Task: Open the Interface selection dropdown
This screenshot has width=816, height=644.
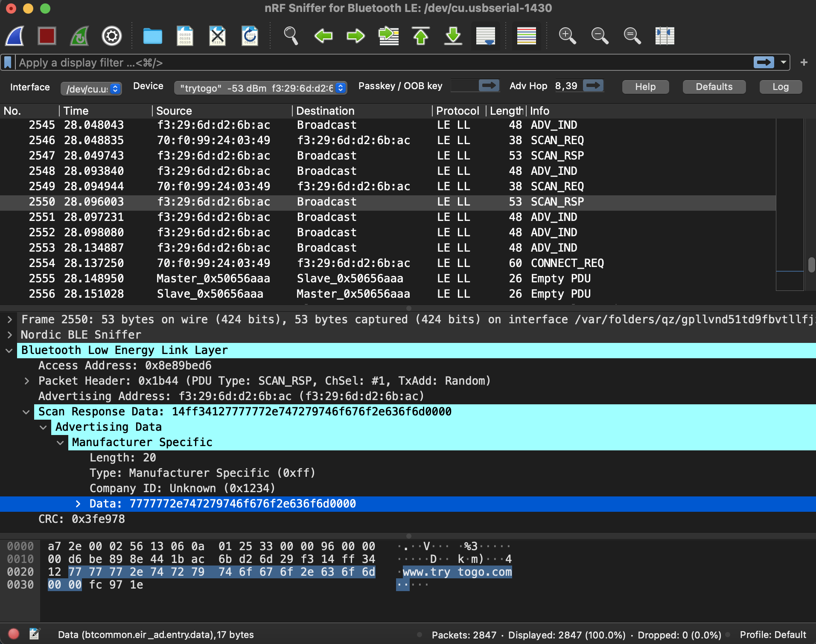Action: click(x=91, y=89)
